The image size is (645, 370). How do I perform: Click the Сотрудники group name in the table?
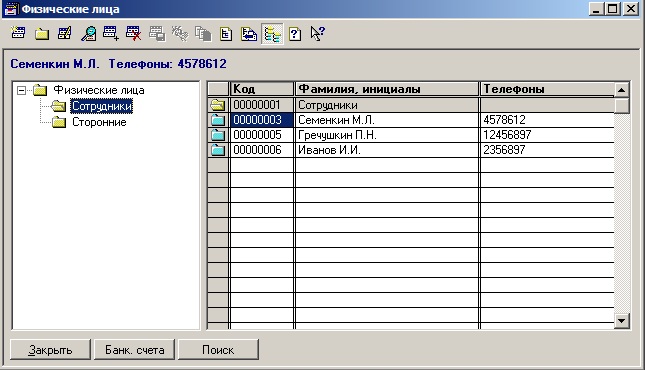[x=387, y=105]
